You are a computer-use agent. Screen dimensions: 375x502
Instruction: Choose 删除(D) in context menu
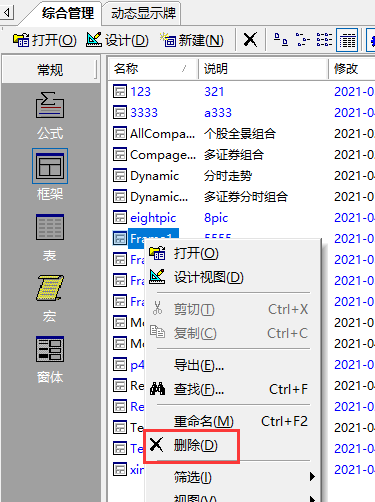[x=232, y=445]
